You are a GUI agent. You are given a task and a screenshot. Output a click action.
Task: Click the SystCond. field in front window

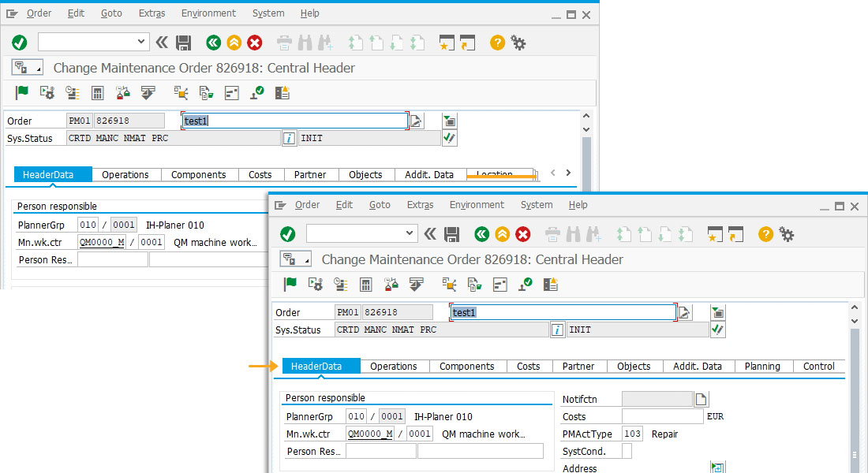pyautogui.click(x=627, y=452)
